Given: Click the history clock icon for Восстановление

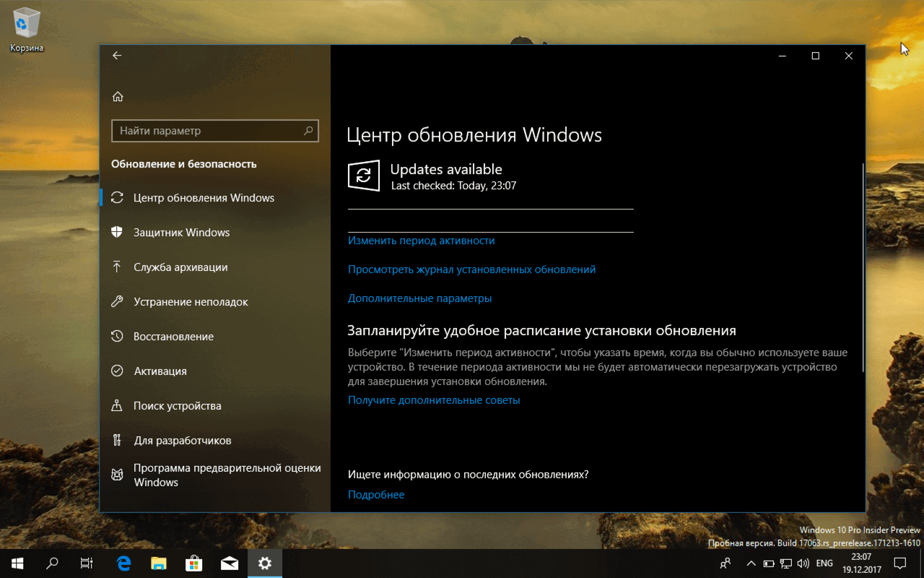Looking at the screenshot, I should 117,336.
